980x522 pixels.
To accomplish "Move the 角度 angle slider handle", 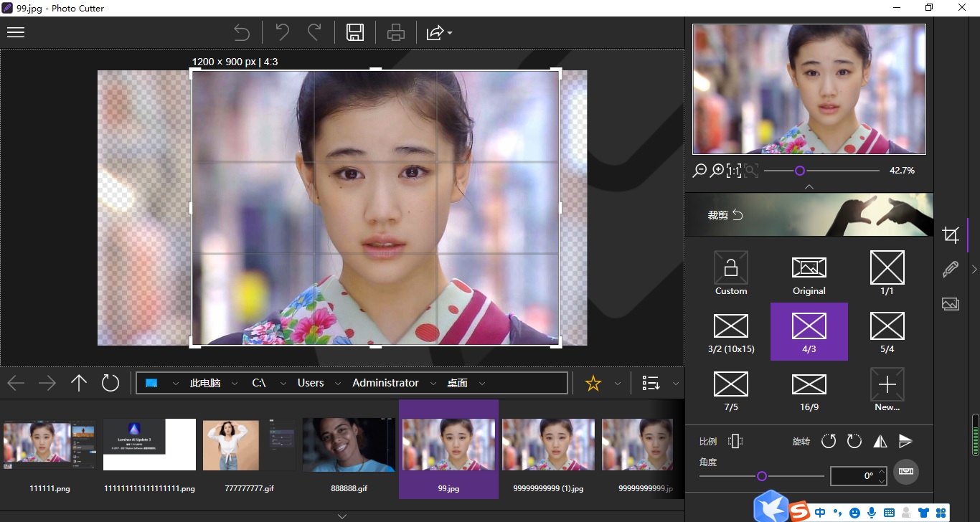I will (762, 476).
